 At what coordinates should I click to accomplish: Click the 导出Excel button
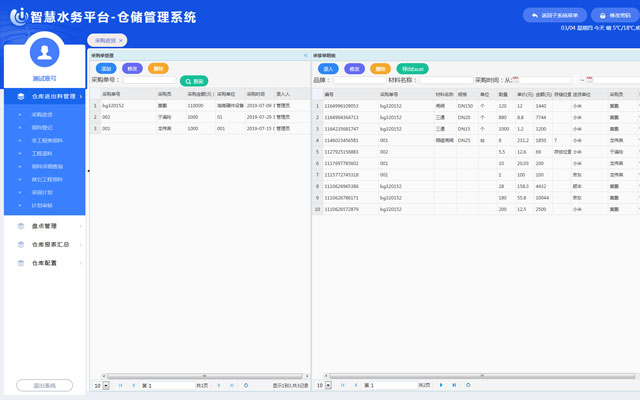(413, 69)
